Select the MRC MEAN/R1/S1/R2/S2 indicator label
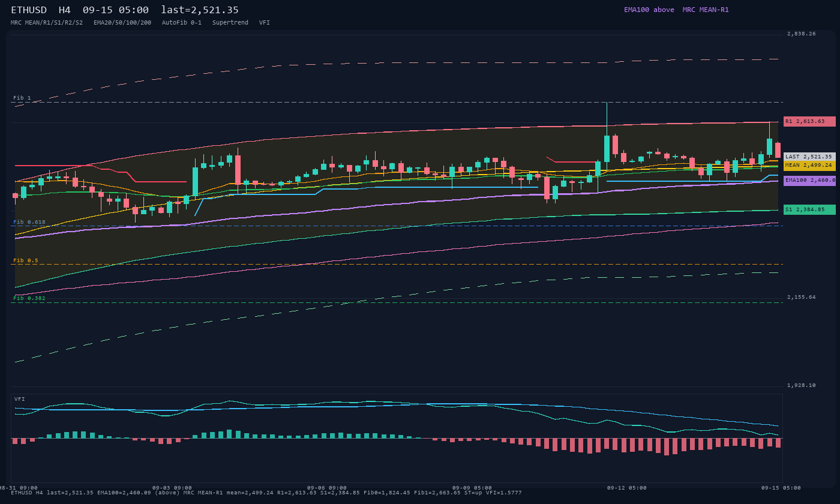Image resolution: width=840 pixels, height=504 pixels. tap(47, 23)
